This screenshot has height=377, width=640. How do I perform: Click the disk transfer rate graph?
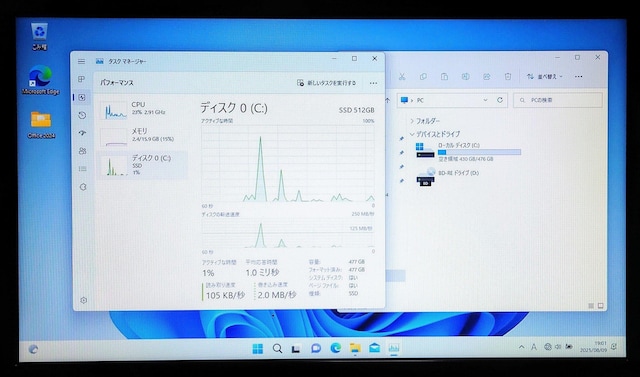coord(288,233)
